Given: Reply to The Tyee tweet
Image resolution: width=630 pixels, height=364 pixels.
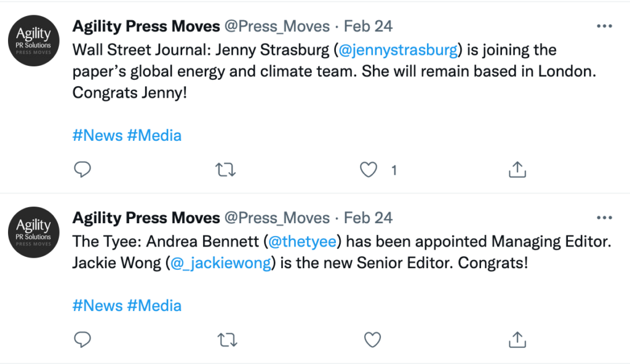Looking at the screenshot, I should [x=82, y=339].
